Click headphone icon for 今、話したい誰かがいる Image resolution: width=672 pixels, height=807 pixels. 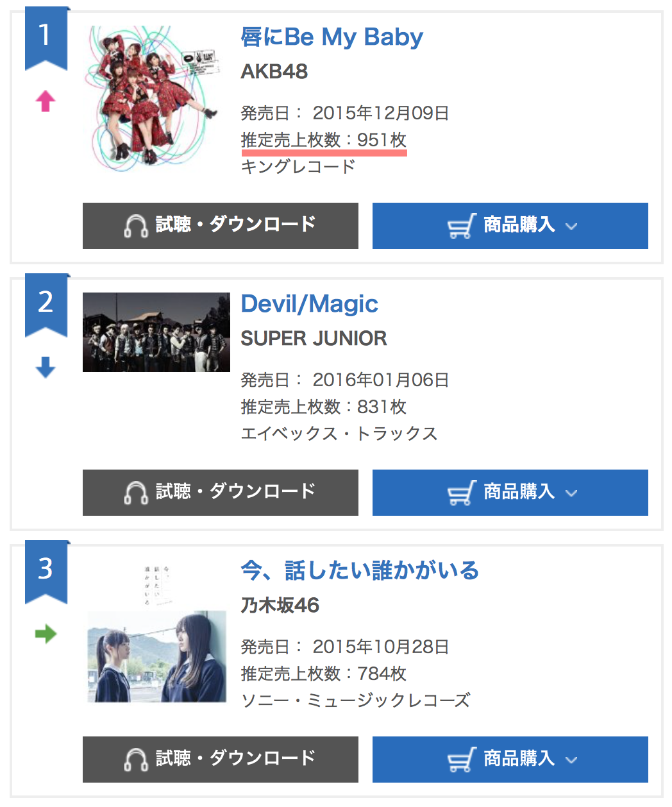pos(136,760)
